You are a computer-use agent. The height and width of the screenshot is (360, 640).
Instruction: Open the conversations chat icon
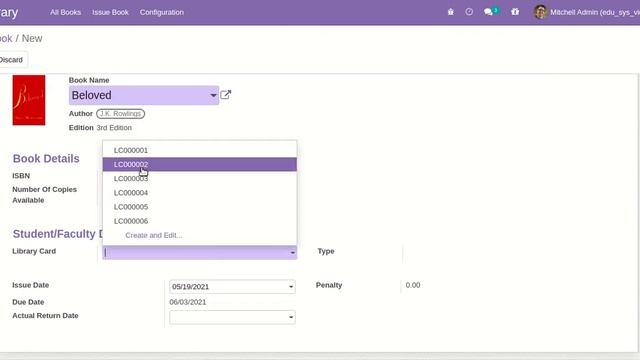click(488, 12)
